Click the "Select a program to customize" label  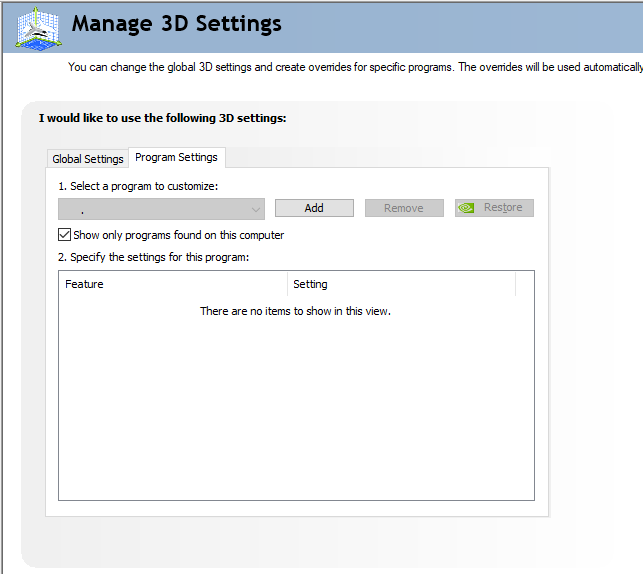click(138, 186)
